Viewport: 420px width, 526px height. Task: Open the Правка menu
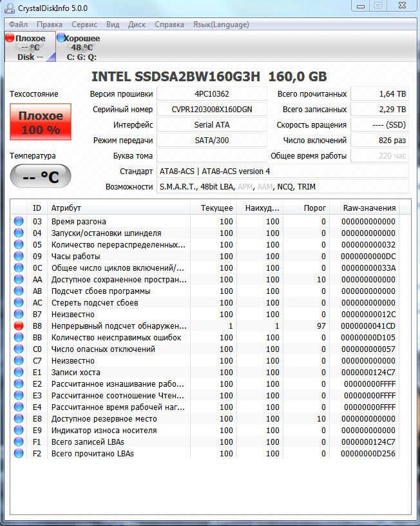(x=49, y=24)
